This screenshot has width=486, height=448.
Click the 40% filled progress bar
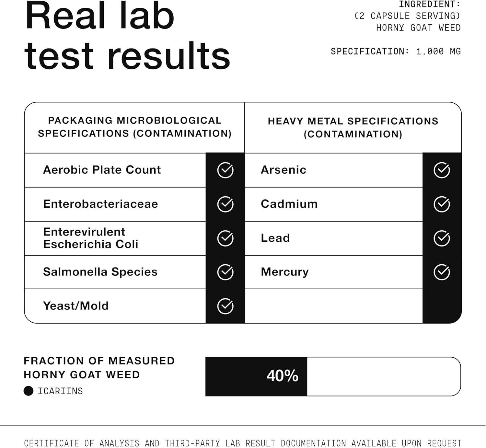click(256, 376)
